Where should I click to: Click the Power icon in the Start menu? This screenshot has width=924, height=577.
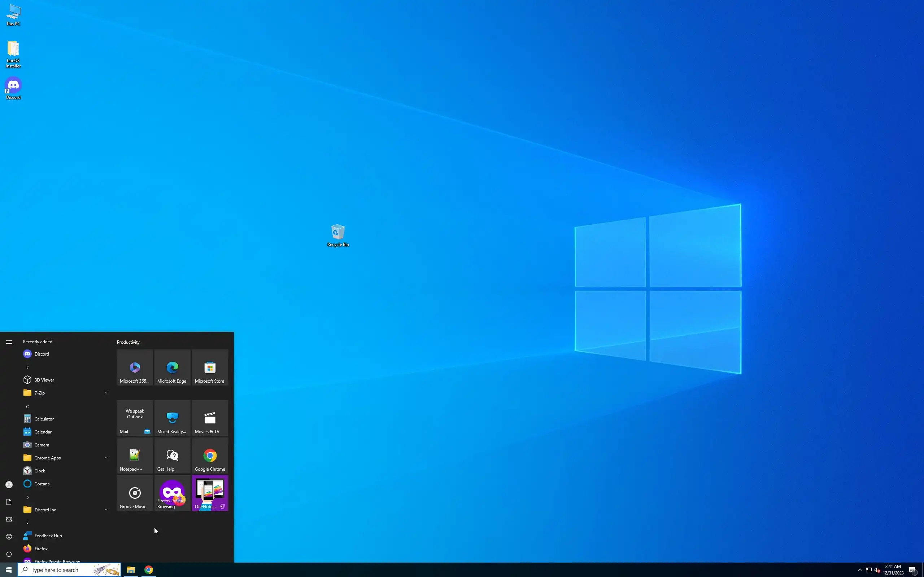click(x=9, y=554)
